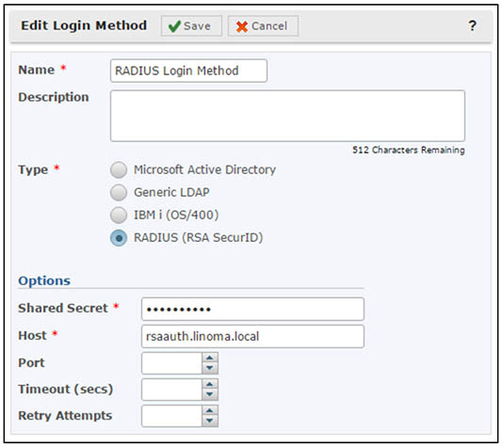Click the Timeout (secs) field
This screenshot has width=502, height=448.
tap(171, 390)
